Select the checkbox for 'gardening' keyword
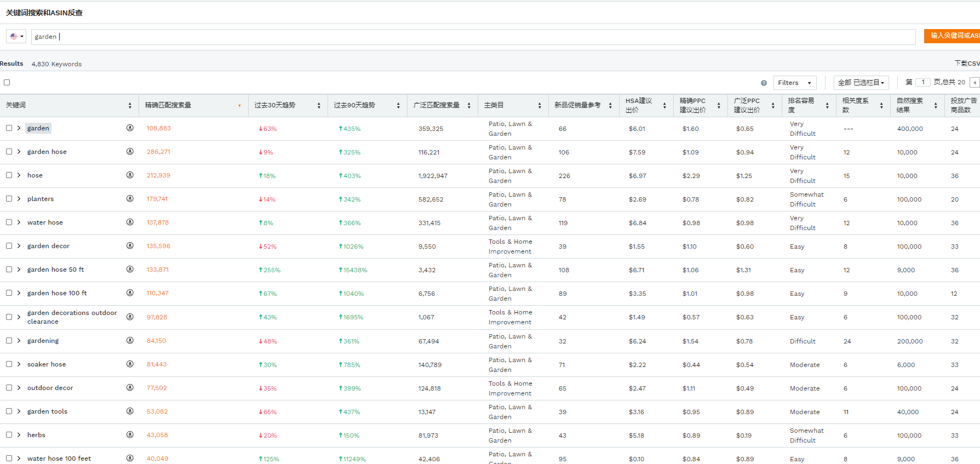 9,341
